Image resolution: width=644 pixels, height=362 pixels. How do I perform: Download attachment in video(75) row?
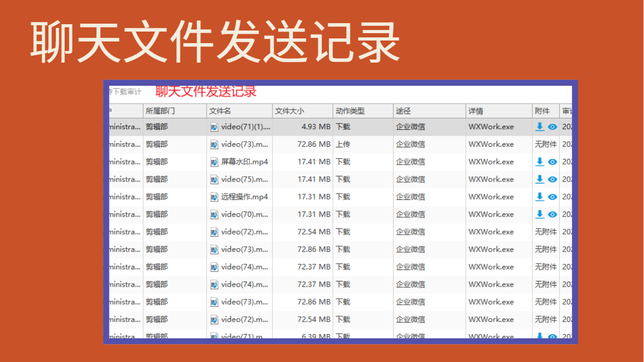point(540,179)
